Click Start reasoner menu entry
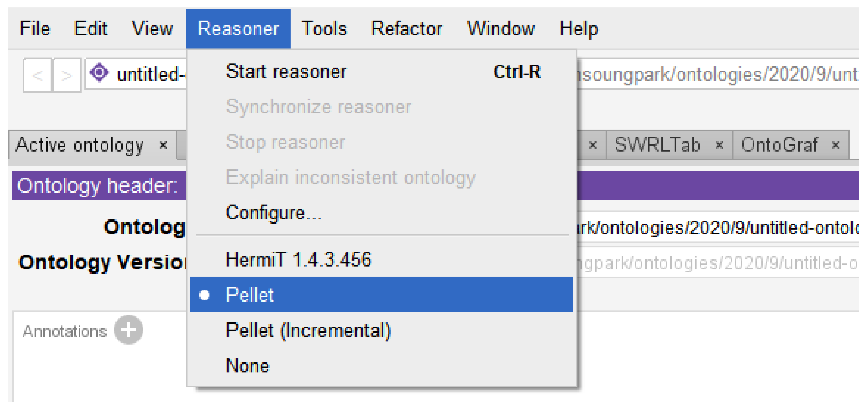This screenshot has height=412, width=868. tap(286, 71)
